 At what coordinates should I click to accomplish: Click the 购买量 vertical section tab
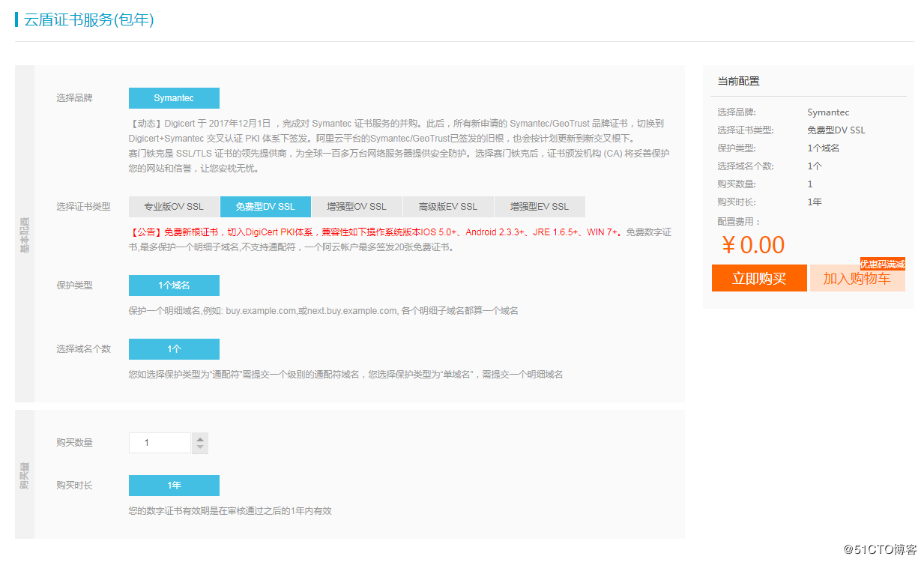(x=25, y=475)
